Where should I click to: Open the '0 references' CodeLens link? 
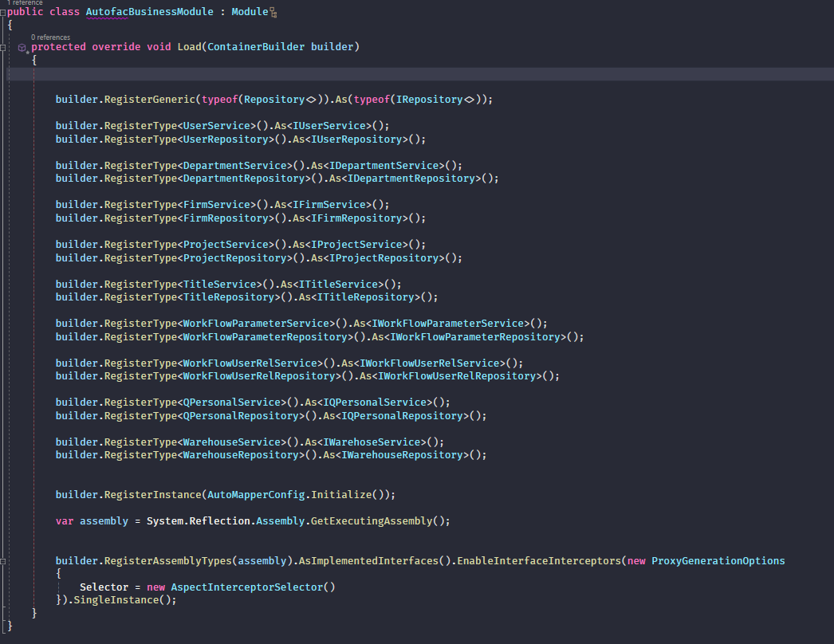50,37
